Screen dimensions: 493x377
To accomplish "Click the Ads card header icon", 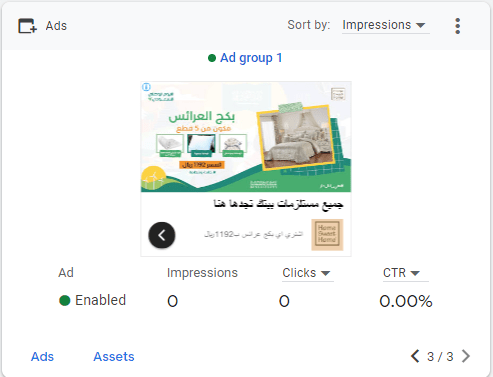I will click(27, 26).
